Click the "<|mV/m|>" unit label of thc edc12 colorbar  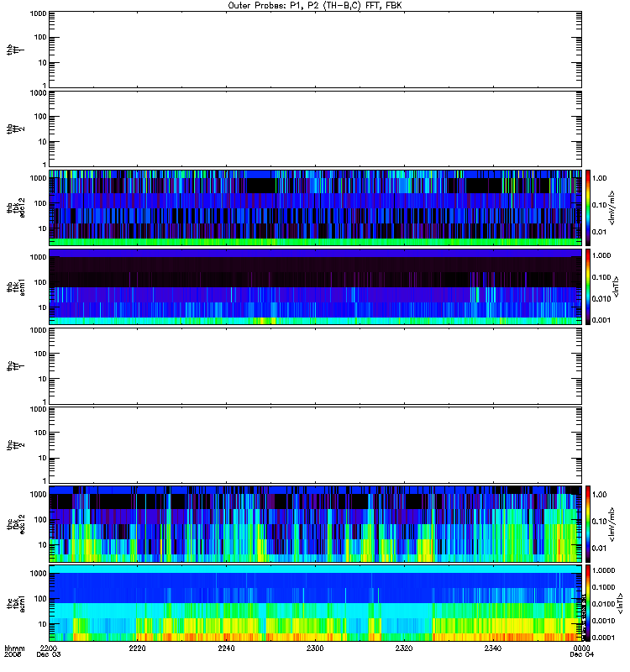pos(612,523)
